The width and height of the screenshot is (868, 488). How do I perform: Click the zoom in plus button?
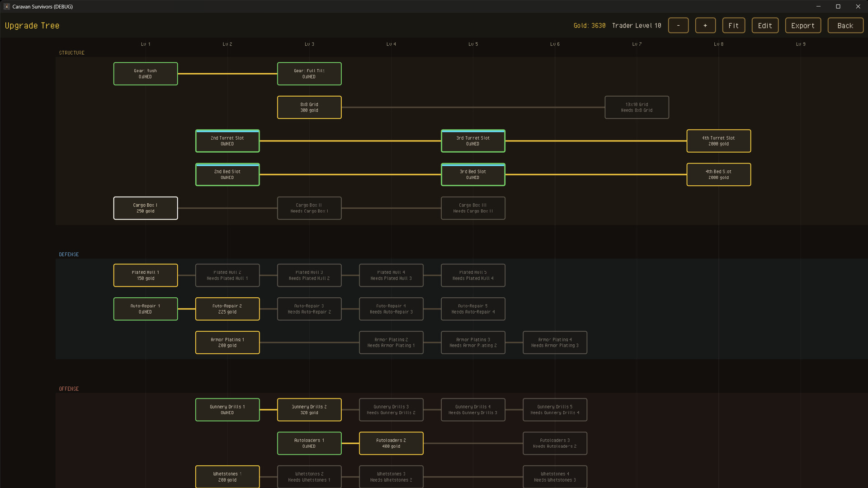[705, 25]
